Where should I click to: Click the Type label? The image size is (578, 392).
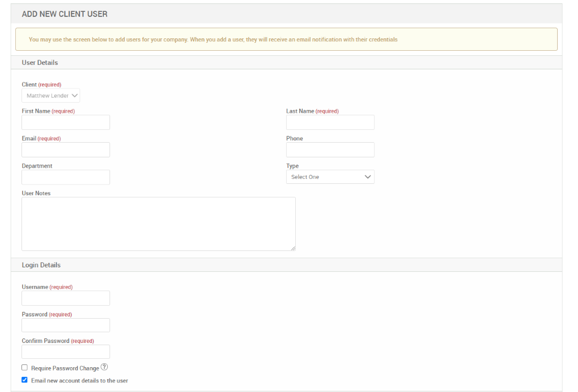(292, 166)
